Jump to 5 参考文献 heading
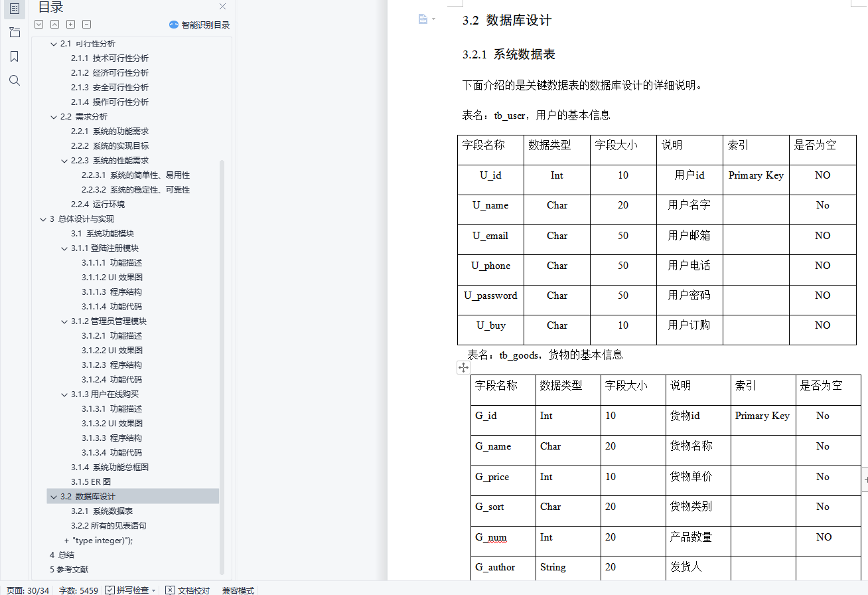The height and width of the screenshot is (595, 868). click(x=69, y=570)
